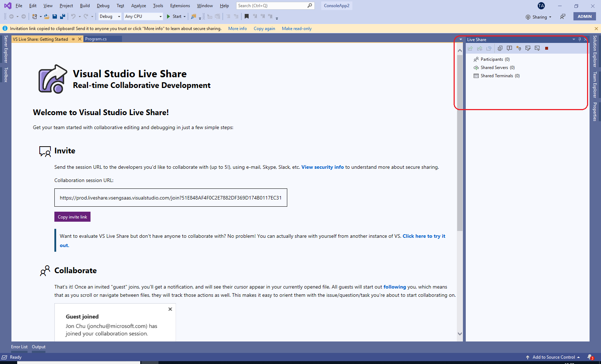This screenshot has height=364, width=601.
Task: Click the Visual Studio logo icon
Action: (8, 6)
